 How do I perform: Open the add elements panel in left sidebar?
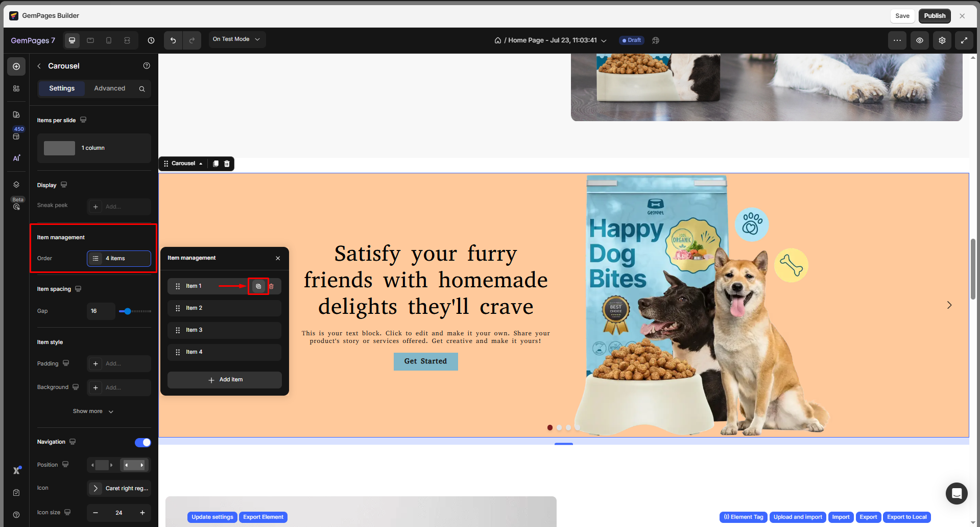click(16, 66)
